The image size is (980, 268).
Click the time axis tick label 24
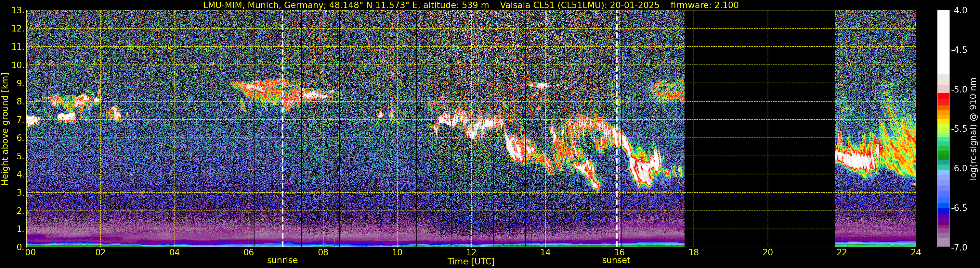pos(916,252)
